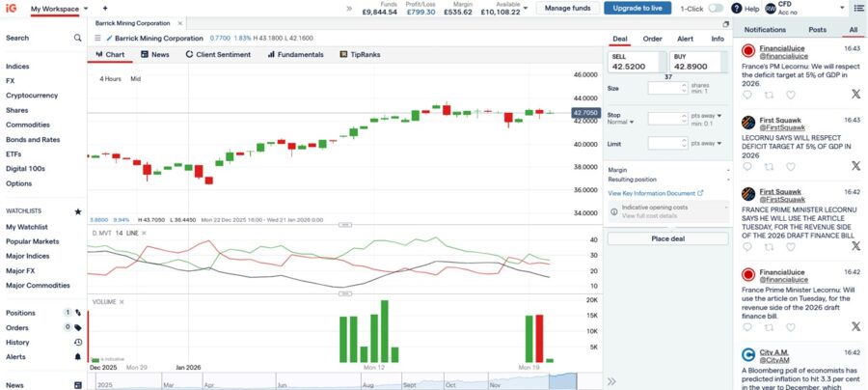This screenshot has height=390, width=868.
Task: Click the IG logo in the header
Action: [x=11, y=9]
